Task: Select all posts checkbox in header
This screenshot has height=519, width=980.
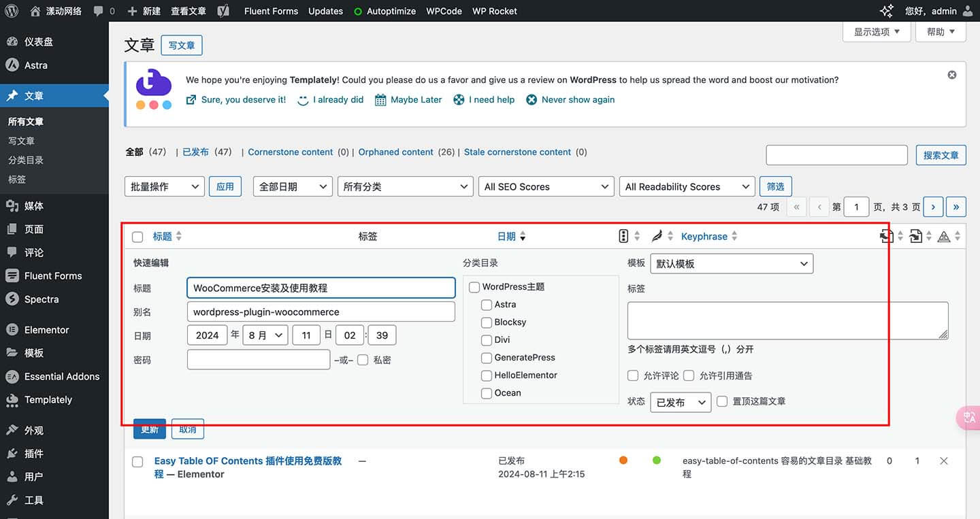Action: click(137, 237)
